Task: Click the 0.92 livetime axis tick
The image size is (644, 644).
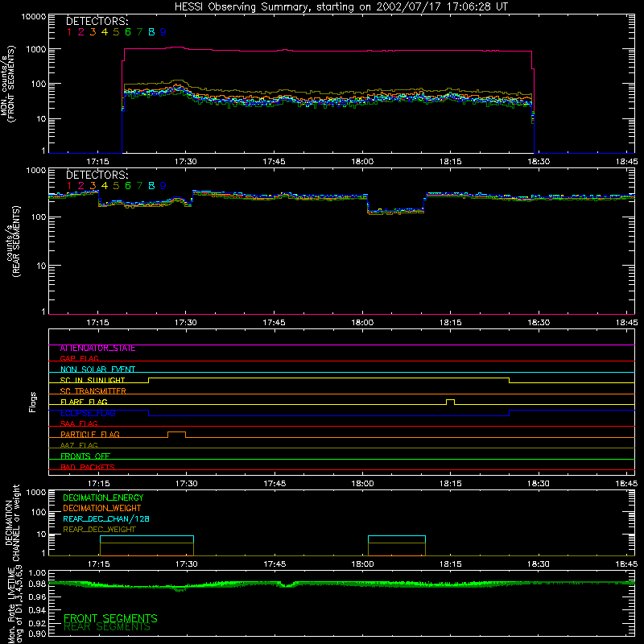Action: point(37,623)
